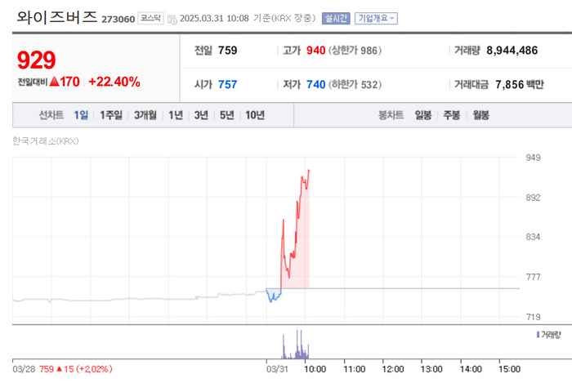Click the calendar clock icon beside the date

tap(172, 20)
